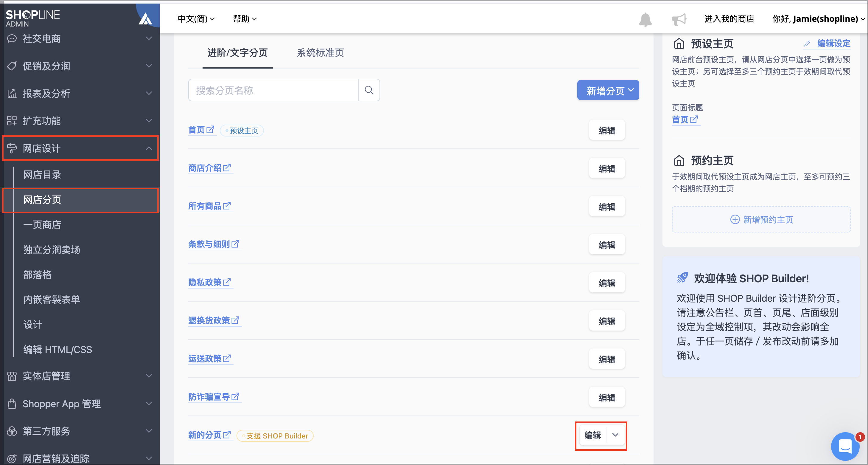Image resolution: width=868 pixels, height=465 pixels.
Task: Select 部落格 in the sidebar
Action: coord(38,275)
